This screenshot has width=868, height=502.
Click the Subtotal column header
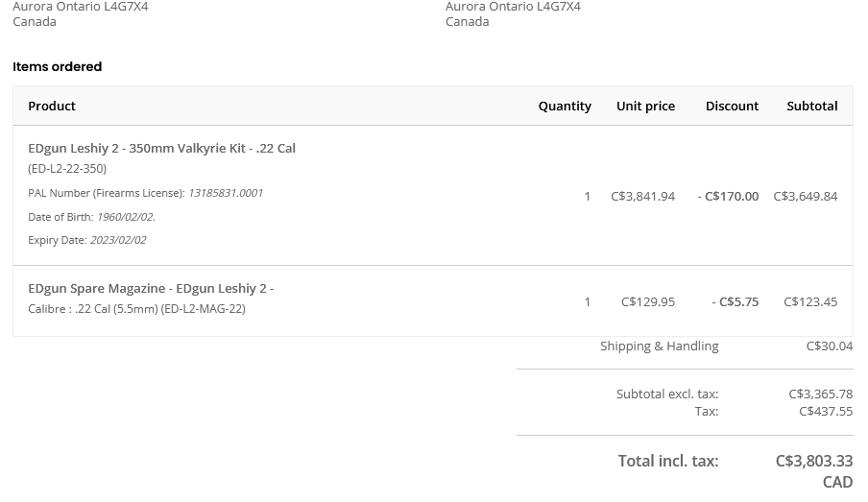pos(812,106)
